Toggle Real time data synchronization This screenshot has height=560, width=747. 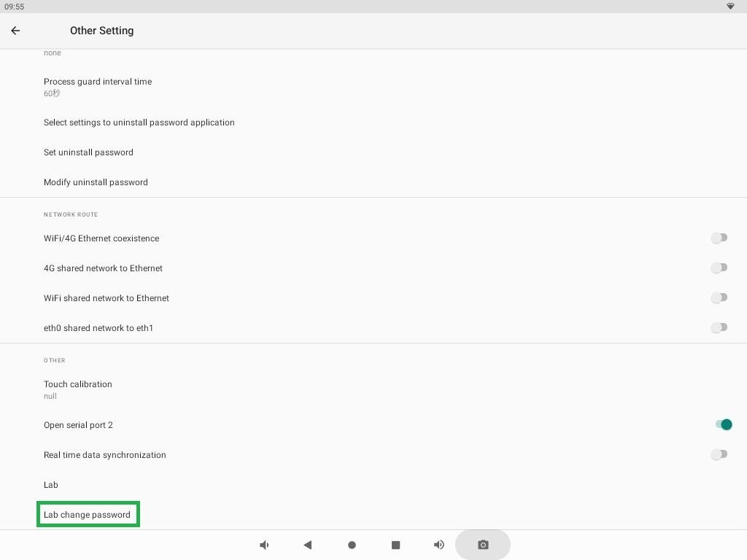[719, 454]
